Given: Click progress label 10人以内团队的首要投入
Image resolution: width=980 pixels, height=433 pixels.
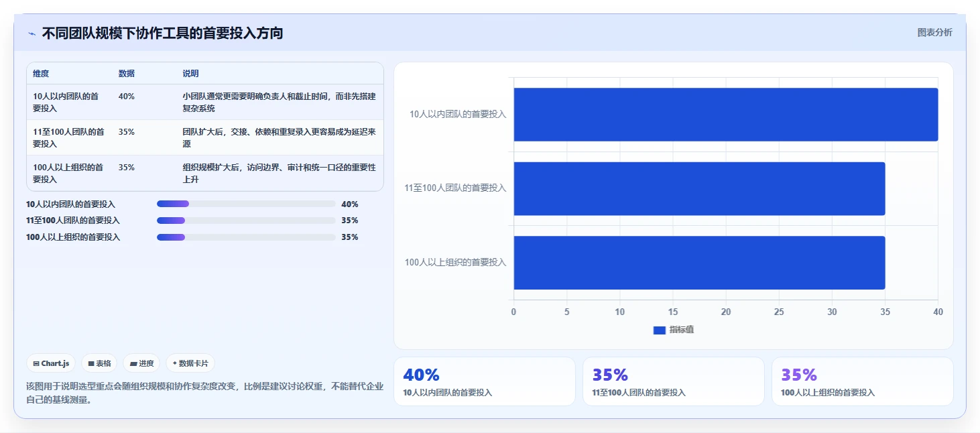Looking at the screenshot, I should pyautogui.click(x=70, y=204).
